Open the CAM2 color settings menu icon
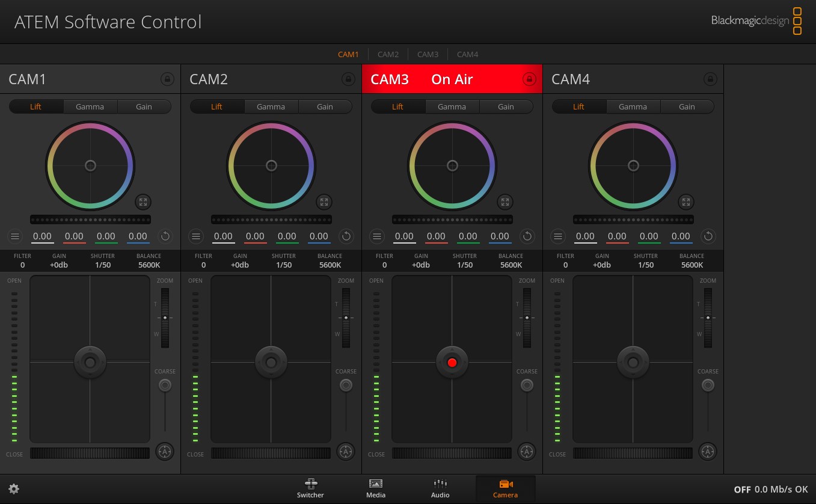Viewport: 816px width, 504px height. [x=196, y=236]
